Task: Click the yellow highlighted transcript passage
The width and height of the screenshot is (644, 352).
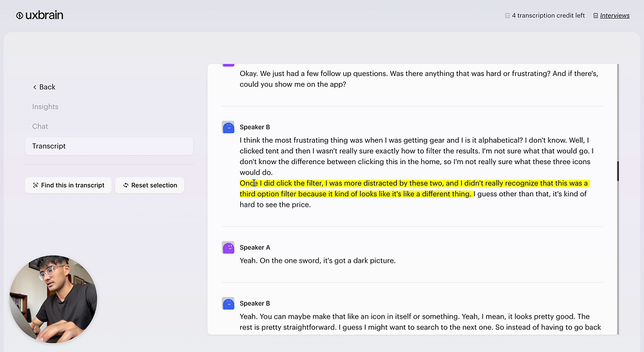Action: (x=412, y=183)
